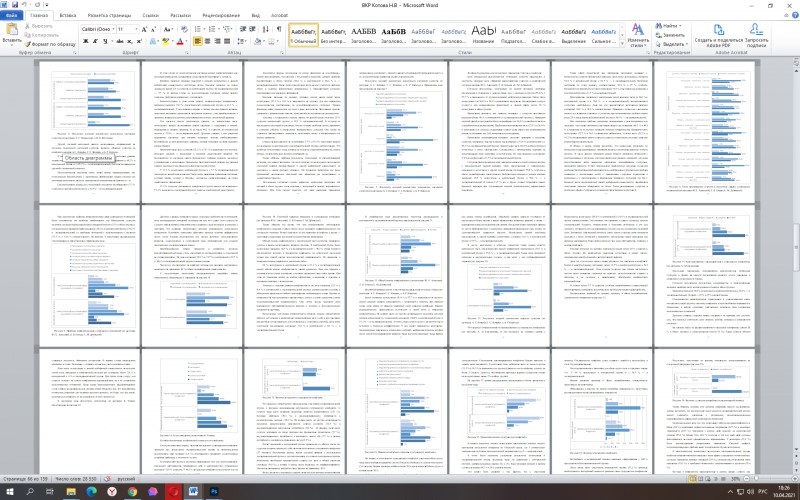Image resolution: width=800 pixels, height=500 pixels.
Task: Open the Font dialog launcher
Action: tap(189, 53)
